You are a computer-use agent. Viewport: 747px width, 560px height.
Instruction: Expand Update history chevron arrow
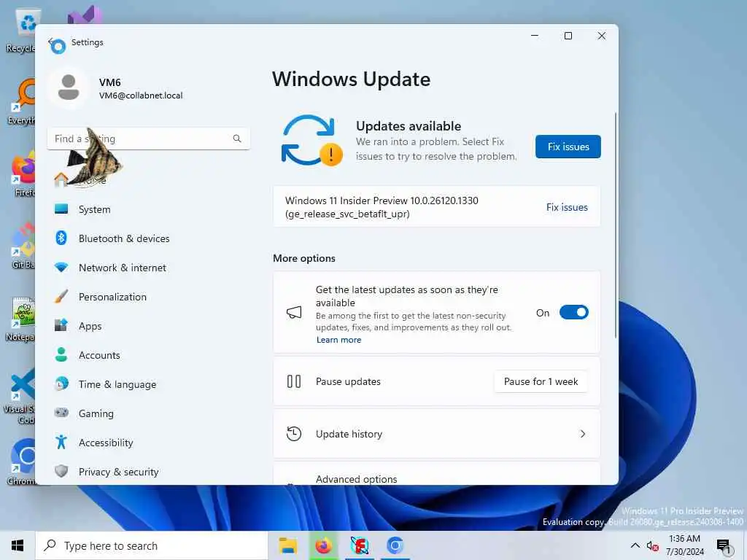point(583,434)
